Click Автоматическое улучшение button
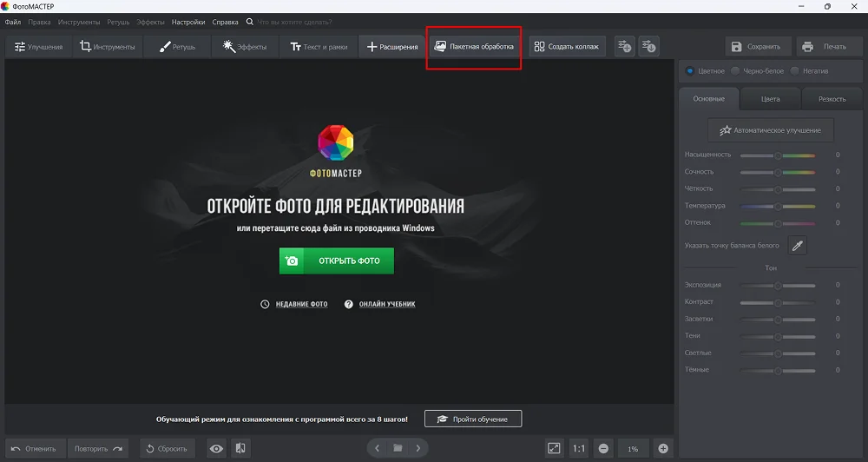 click(771, 130)
